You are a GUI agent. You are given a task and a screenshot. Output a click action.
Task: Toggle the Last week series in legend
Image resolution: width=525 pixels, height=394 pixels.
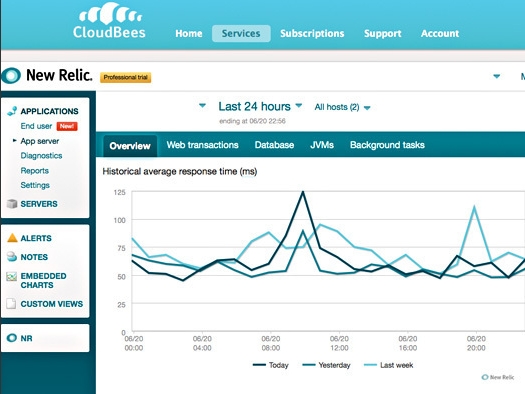point(388,365)
